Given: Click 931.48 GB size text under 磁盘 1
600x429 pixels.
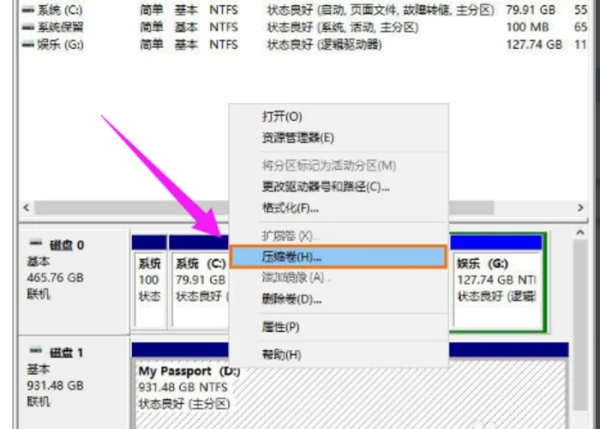Looking at the screenshot, I should point(55,386).
